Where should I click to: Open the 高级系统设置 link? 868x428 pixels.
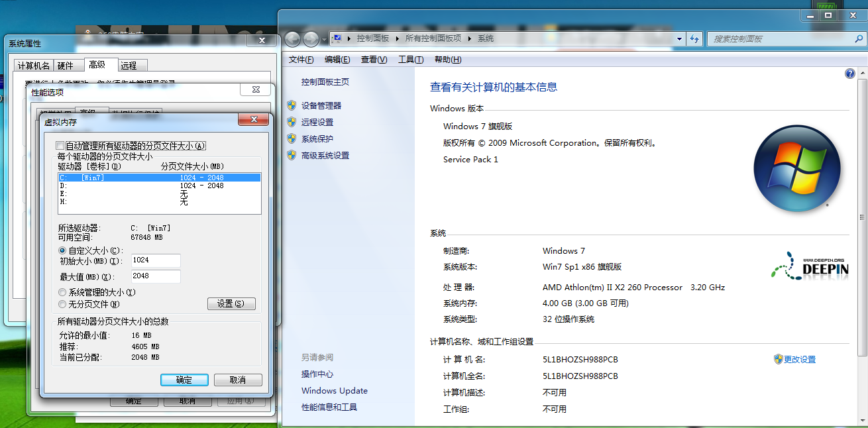pos(325,155)
